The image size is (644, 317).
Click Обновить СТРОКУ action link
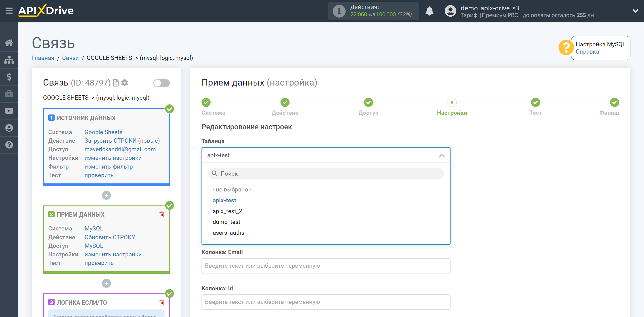click(110, 237)
